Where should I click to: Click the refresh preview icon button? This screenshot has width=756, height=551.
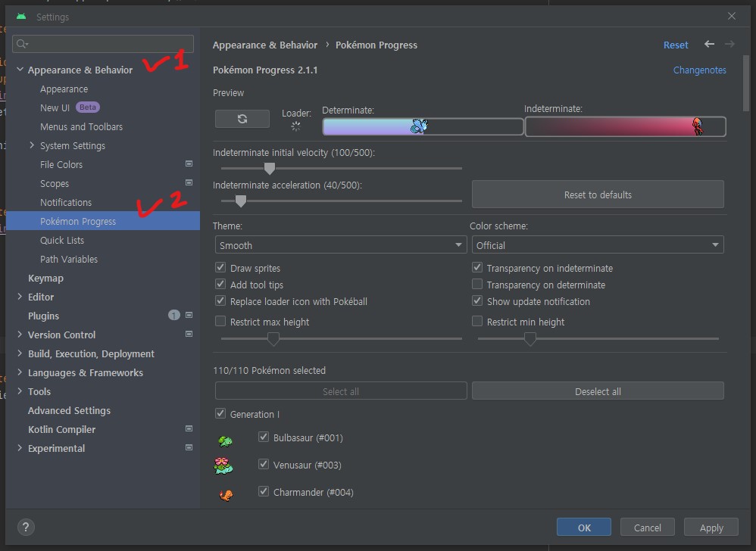242,119
